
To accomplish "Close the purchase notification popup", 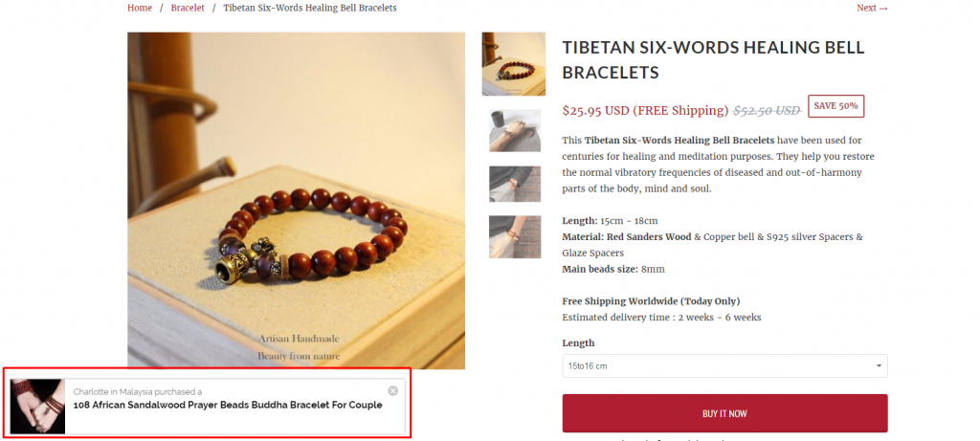I will [x=392, y=391].
